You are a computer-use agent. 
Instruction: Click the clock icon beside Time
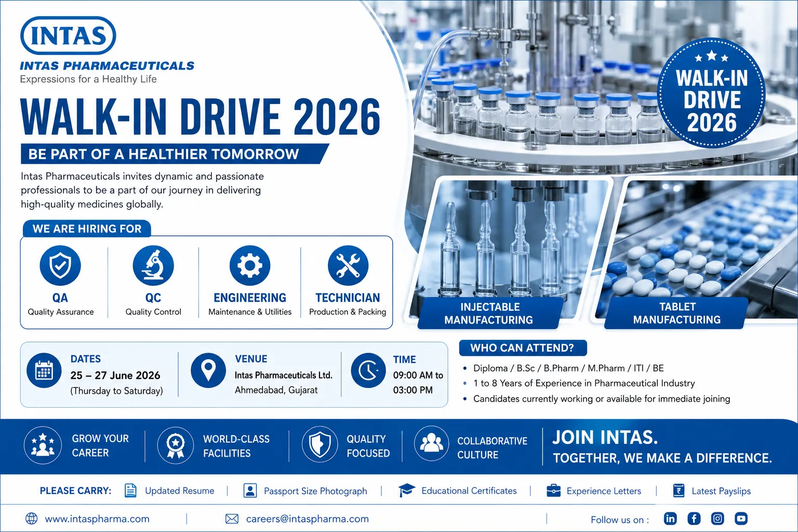pos(368,370)
